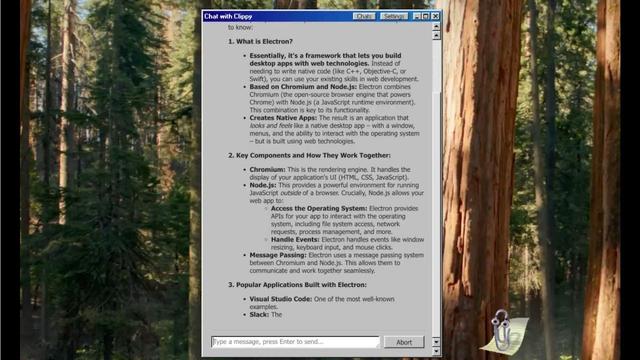Viewport: 640px width, 360px height.
Task: Click the bold 'Visual Studio Code:' text
Action: [281, 299]
